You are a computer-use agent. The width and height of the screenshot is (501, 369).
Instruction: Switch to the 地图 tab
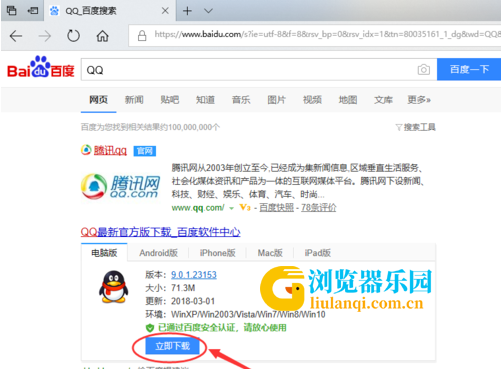click(x=348, y=100)
